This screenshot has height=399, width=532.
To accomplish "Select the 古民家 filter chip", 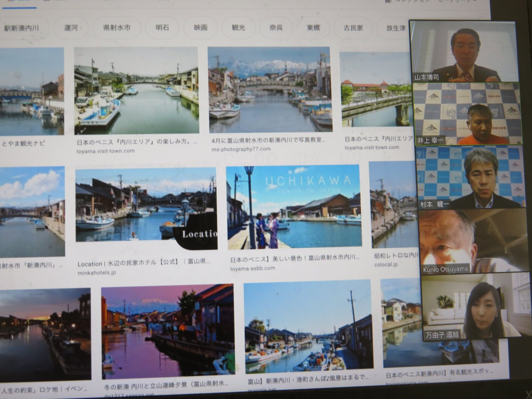I will [353, 28].
